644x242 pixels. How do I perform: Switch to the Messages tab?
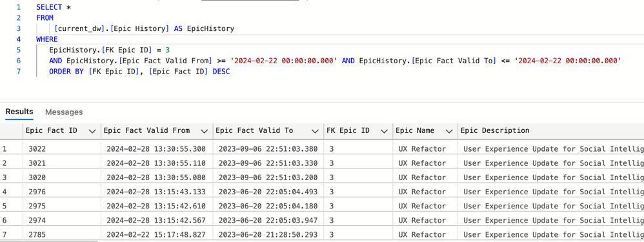pyautogui.click(x=64, y=112)
